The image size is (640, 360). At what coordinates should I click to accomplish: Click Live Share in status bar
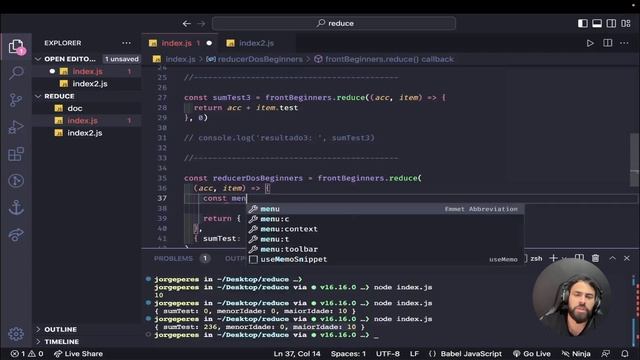[78, 354]
